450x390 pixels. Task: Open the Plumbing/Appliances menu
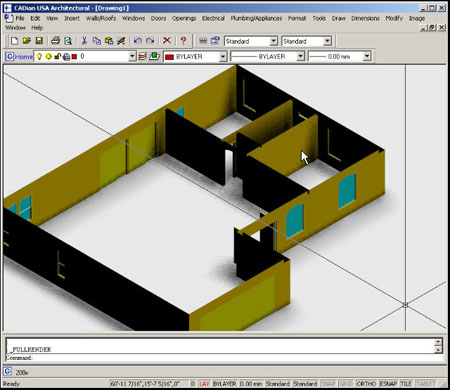pyautogui.click(x=256, y=18)
